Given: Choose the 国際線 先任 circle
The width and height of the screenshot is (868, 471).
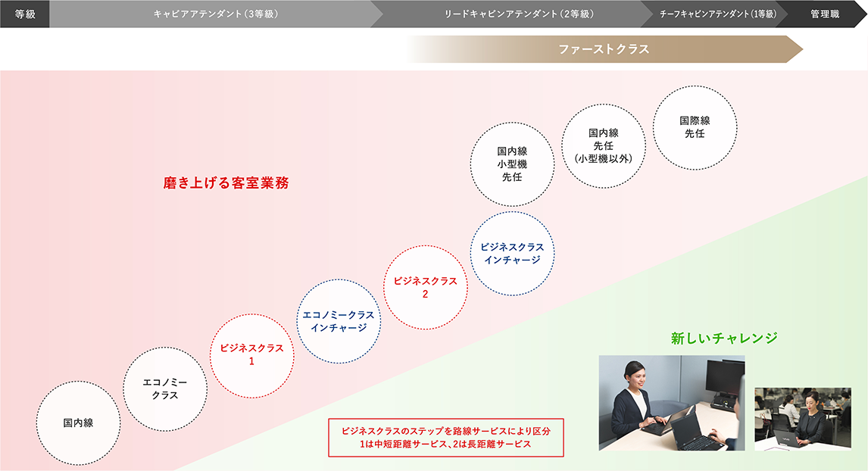Looking at the screenshot, I should click(x=695, y=127).
